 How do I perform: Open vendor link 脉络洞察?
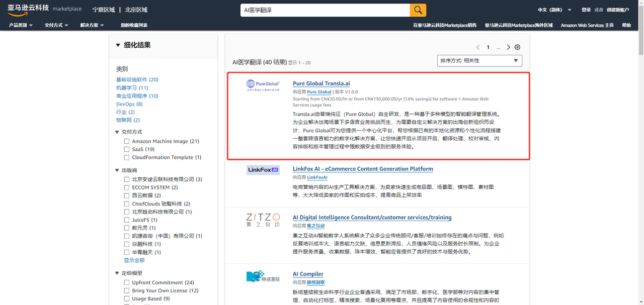click(x=315, y=283)
